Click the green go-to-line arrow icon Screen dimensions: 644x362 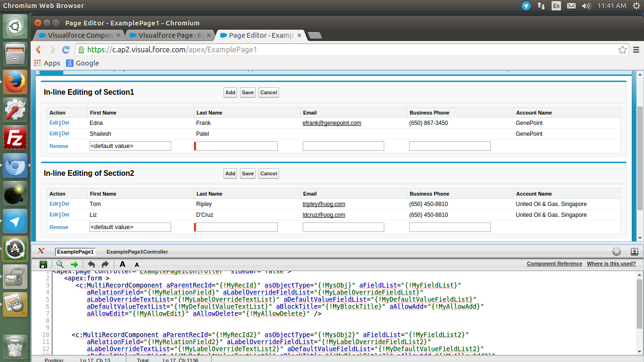tap(74, 264)
